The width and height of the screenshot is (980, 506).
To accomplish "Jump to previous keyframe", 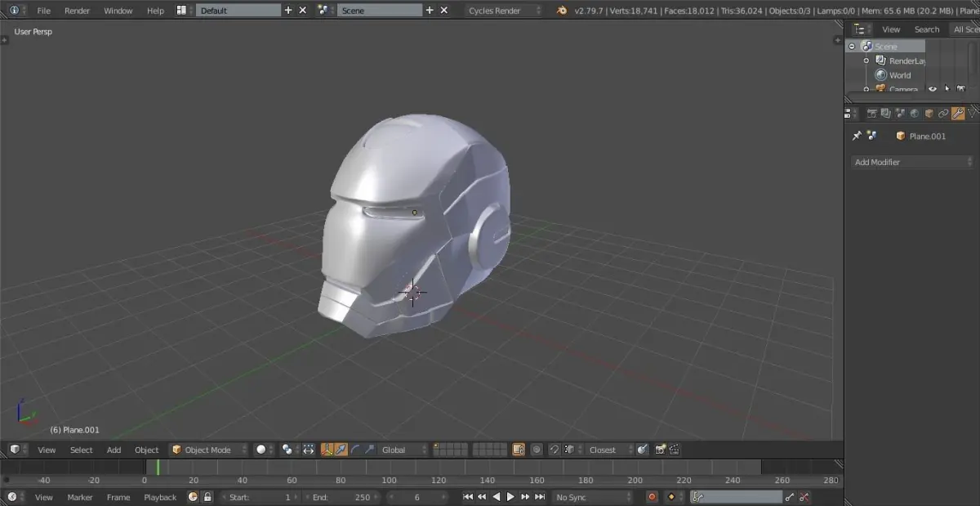I will tap(482, 497).
